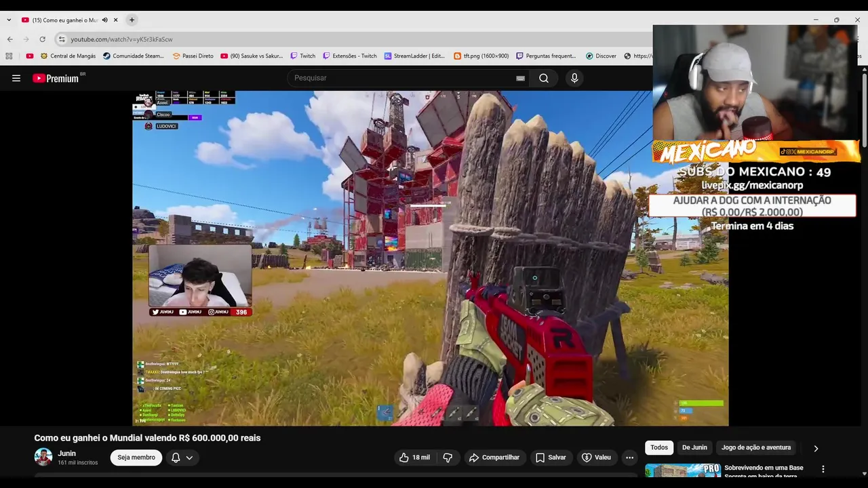Click the youtube.com address bar URL
Viewport: 868px width, 488px height.
121,39
